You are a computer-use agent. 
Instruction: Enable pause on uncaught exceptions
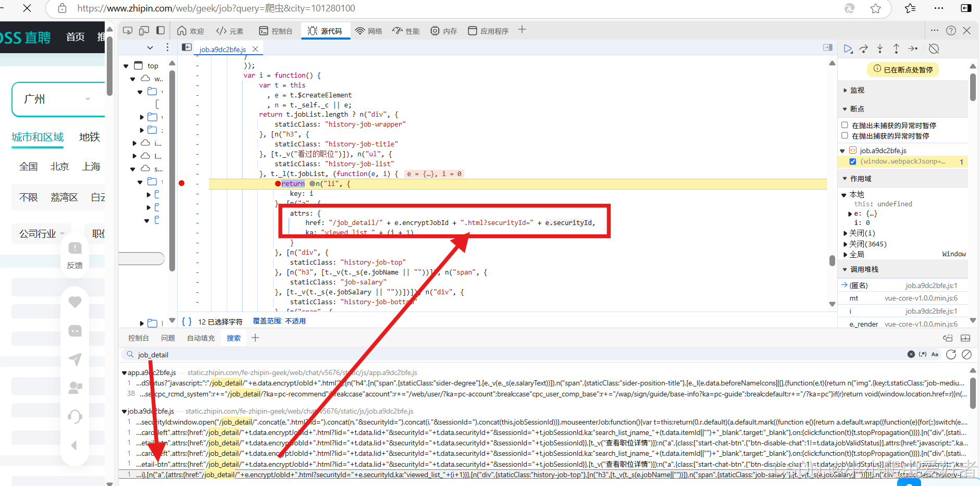coord(845,125)
